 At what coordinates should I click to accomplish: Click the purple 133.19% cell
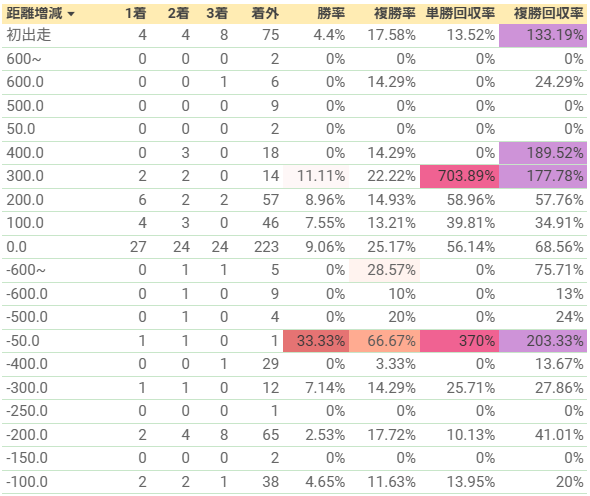[543, 35]
